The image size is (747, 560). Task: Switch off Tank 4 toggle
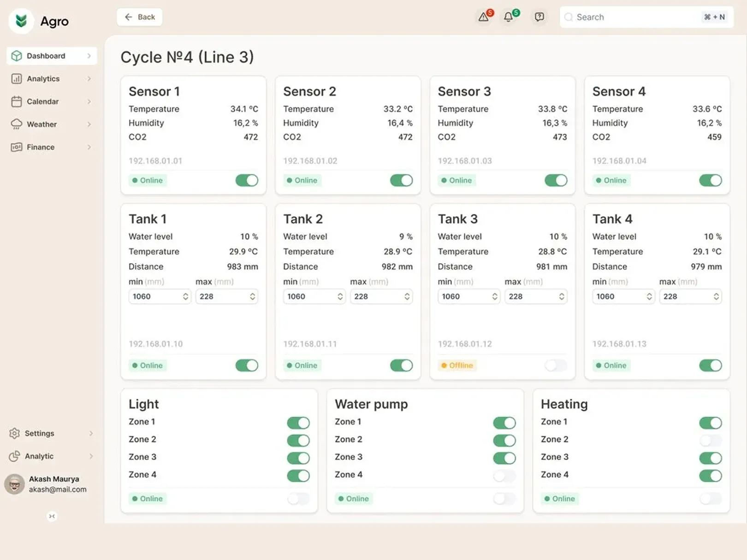tap(710, 365)
